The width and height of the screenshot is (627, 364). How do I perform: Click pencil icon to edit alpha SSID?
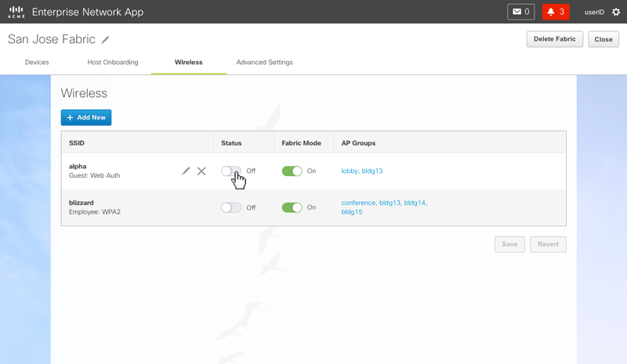tap(186, 171)
